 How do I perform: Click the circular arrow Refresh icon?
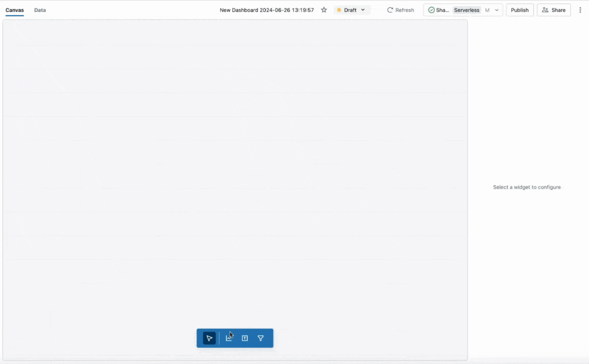click(390, 10)
